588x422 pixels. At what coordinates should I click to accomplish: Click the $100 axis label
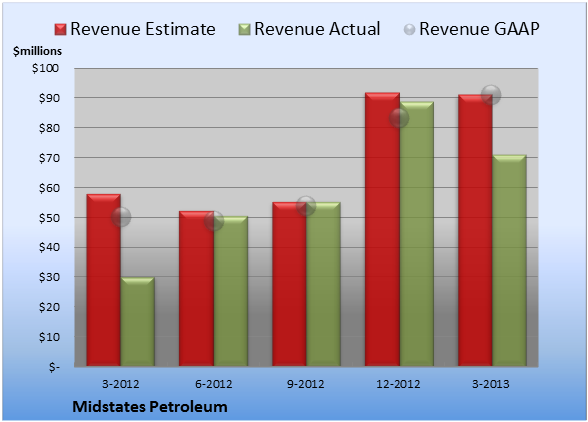pyautogui.click(x=45, y=68)
